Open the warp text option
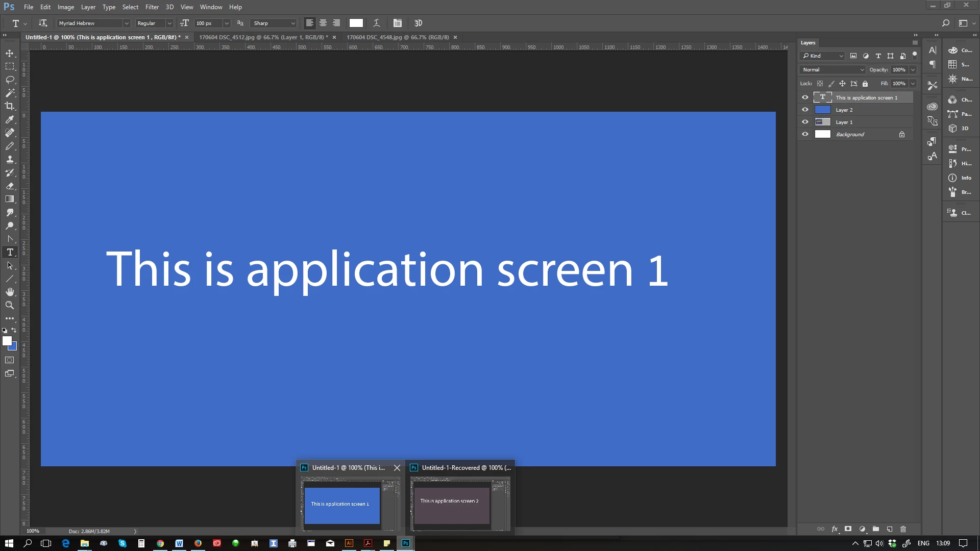This screenshot has width=980, height=551. (x=377, y=23)
